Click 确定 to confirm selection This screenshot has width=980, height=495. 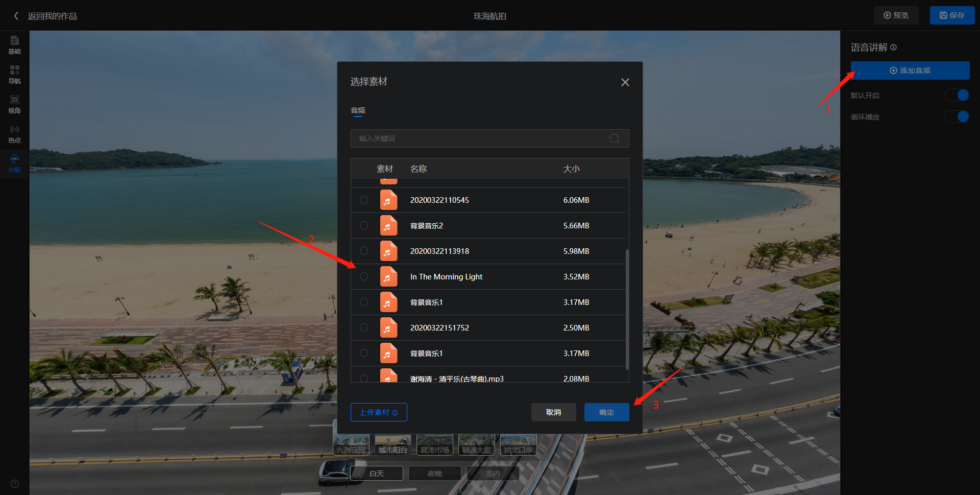tap(606, 412)
